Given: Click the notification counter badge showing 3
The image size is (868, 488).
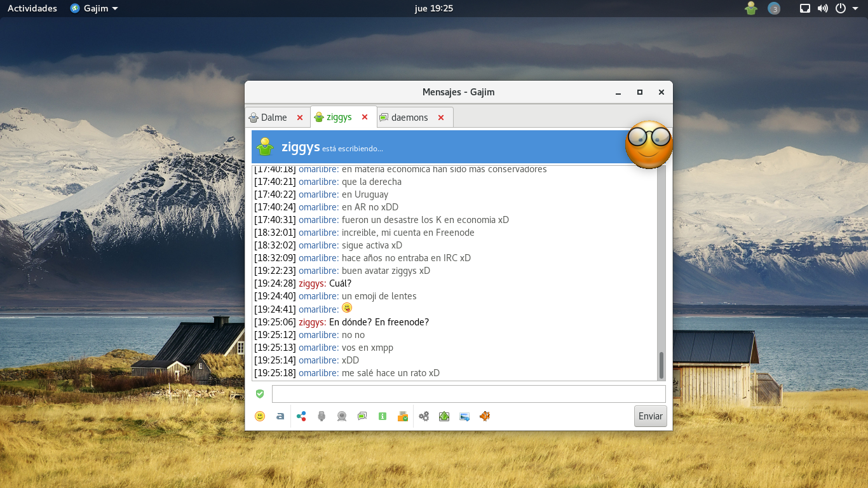Looking at the screenshot, I should click(x=773, y=8).
